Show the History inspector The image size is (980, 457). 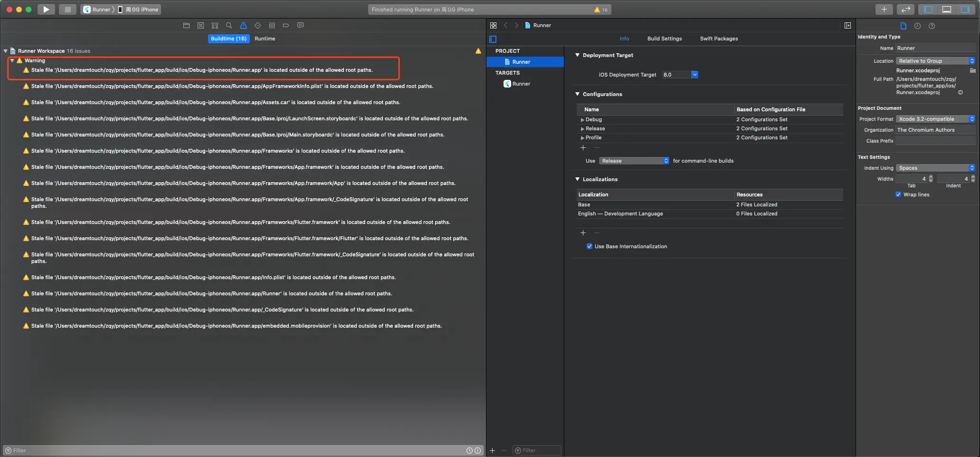click(x=917, y=26)
